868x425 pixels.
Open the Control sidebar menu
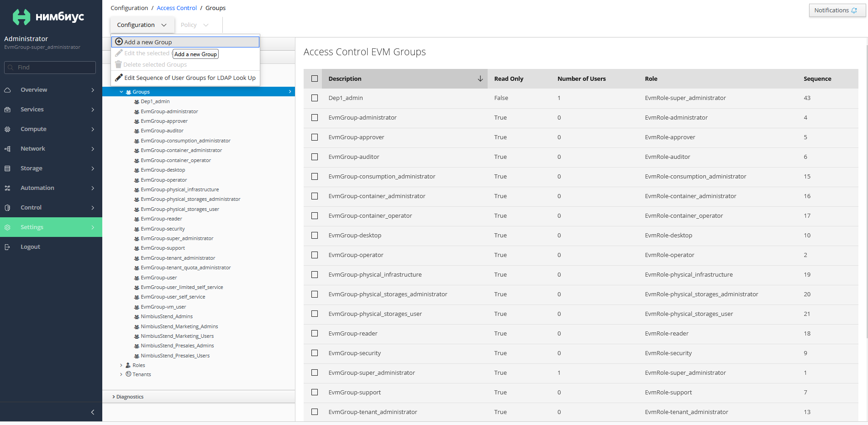point(51,208)
